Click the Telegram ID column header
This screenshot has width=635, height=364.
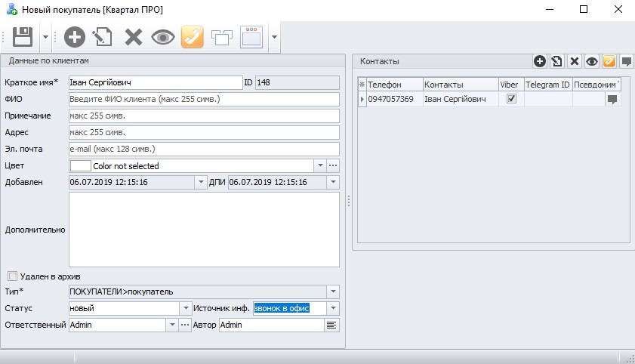[547, 85]
